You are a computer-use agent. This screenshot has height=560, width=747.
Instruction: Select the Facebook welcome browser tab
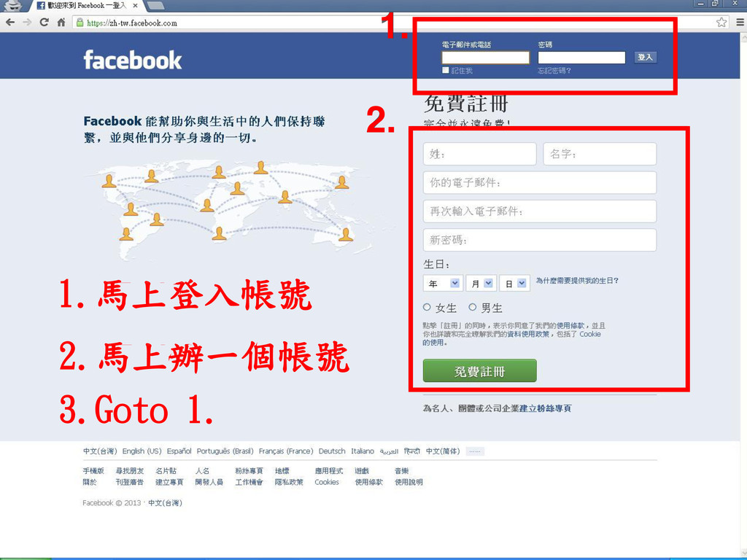coord(86,6)
